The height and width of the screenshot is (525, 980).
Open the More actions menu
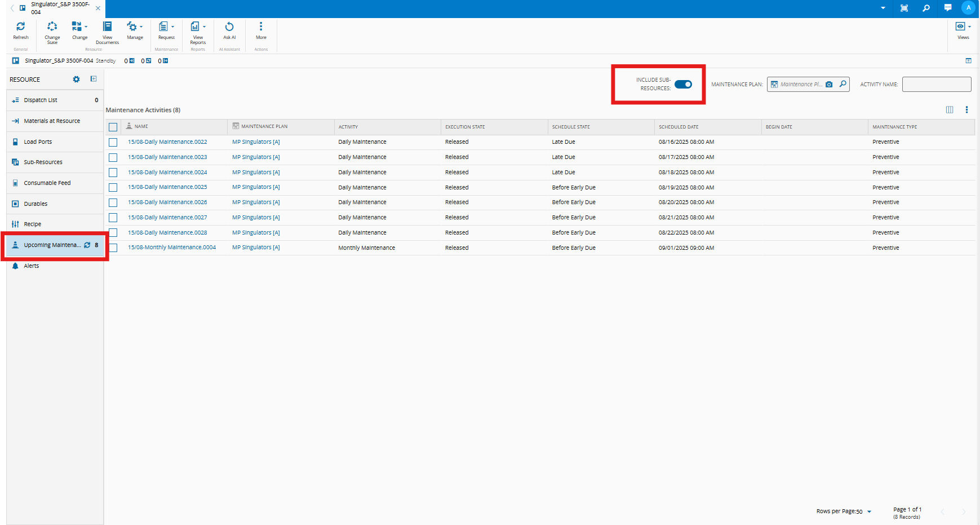(261, 27)
